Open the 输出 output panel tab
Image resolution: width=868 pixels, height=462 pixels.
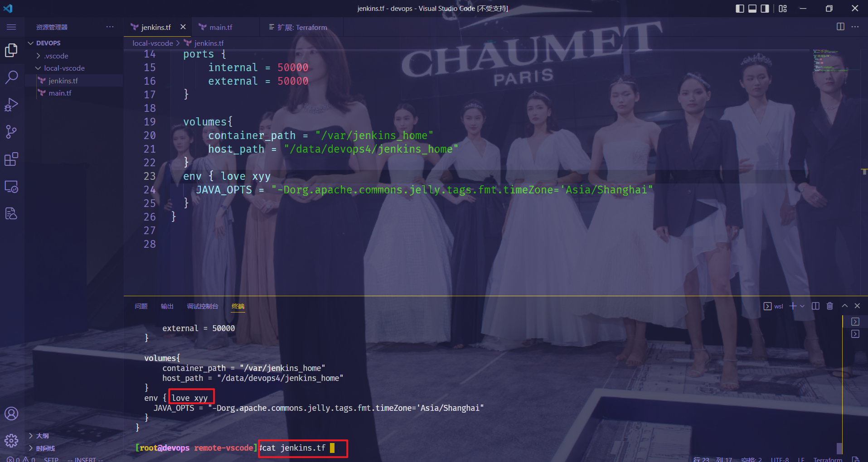pos(167,306)
